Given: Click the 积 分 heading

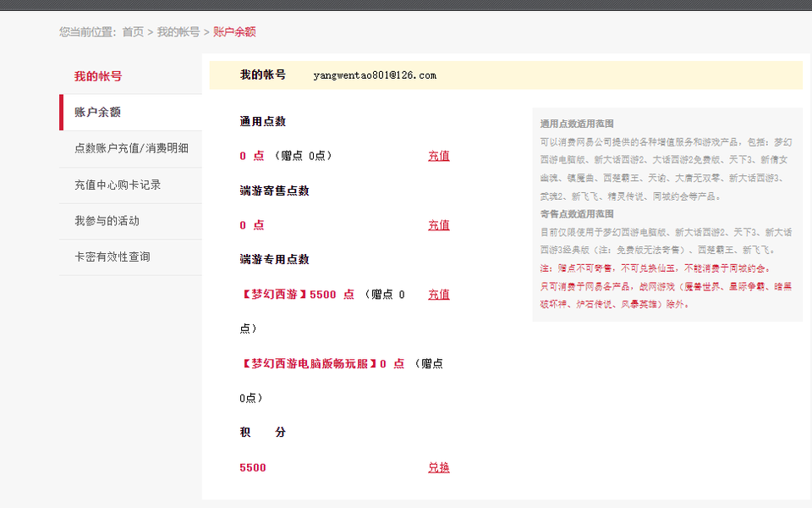Looking at the screenshot, I should [262, 433].
